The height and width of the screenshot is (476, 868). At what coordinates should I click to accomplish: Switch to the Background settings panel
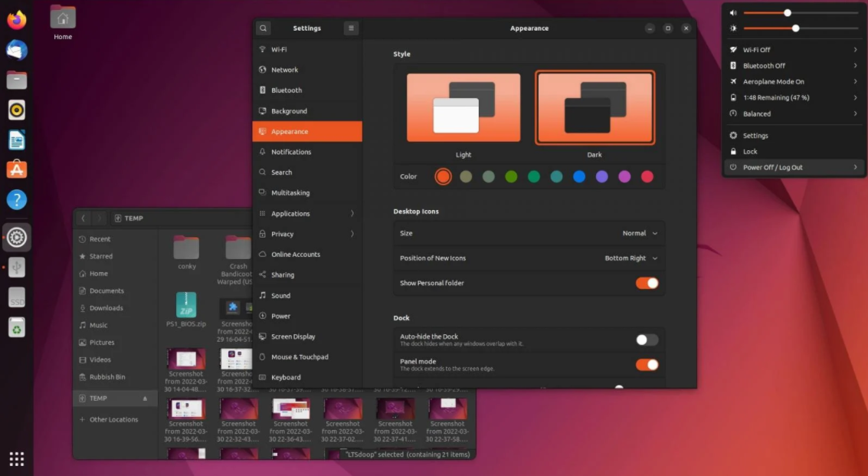click(307, 111)
